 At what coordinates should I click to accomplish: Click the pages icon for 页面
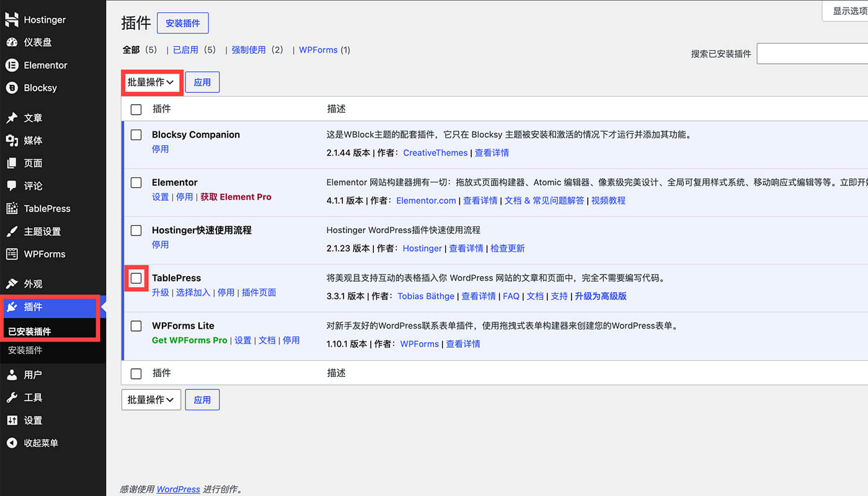point(12,163)
